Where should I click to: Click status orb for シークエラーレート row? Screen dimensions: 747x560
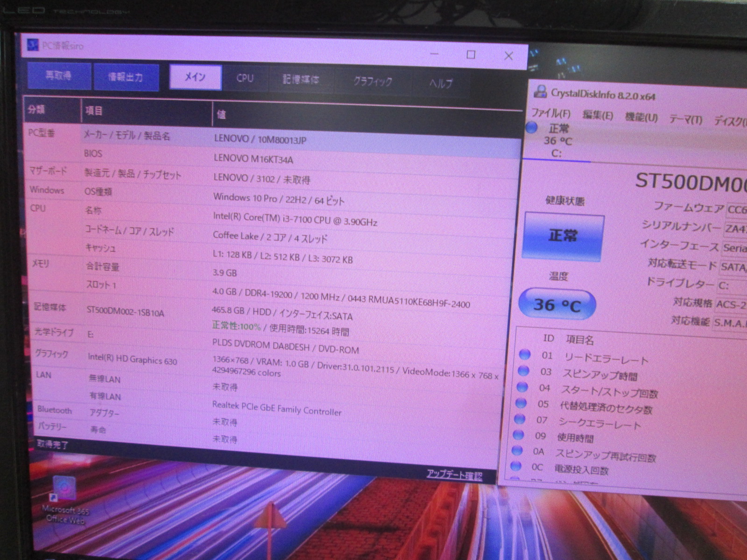520,419
